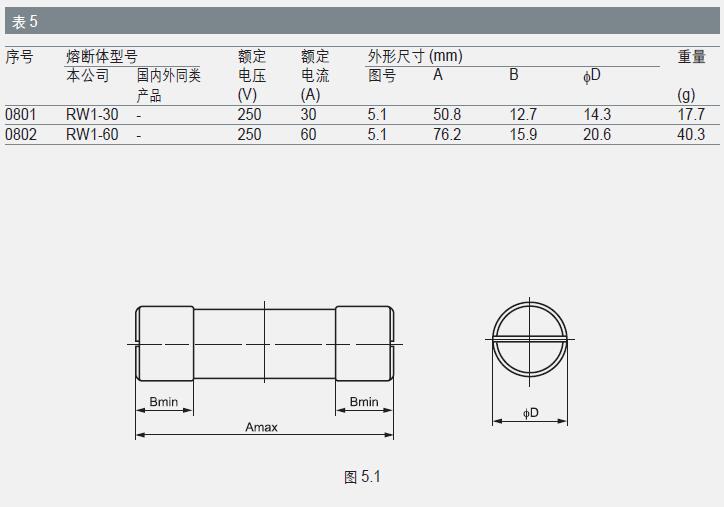The image size is (724, 507).
Task: Select the 40.3 weight value
Action: [x=690, y=134]
